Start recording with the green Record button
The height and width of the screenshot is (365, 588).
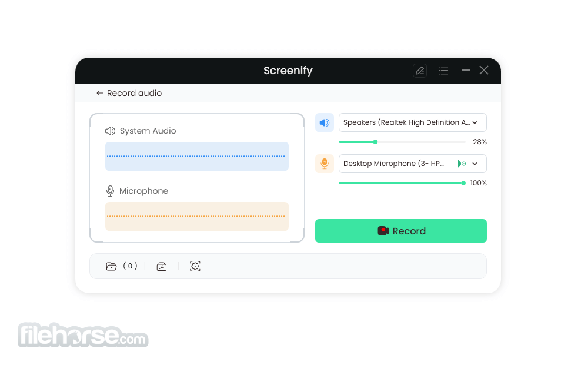[401, 231]
